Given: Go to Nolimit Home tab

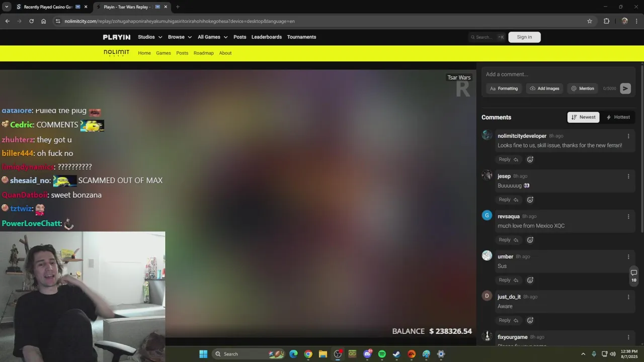Looking at the screenshot, I should (144, 53).
